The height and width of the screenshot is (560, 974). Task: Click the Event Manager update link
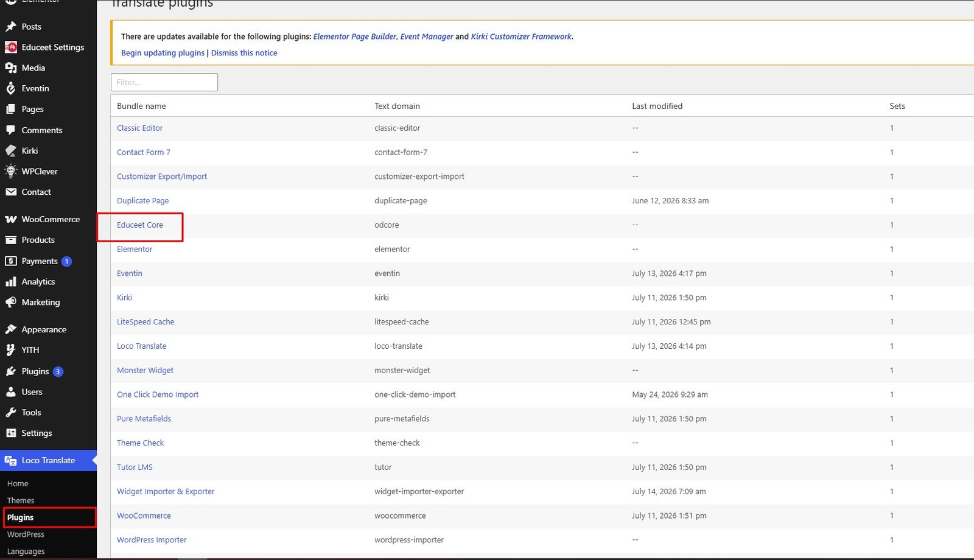tap(427, 37)
